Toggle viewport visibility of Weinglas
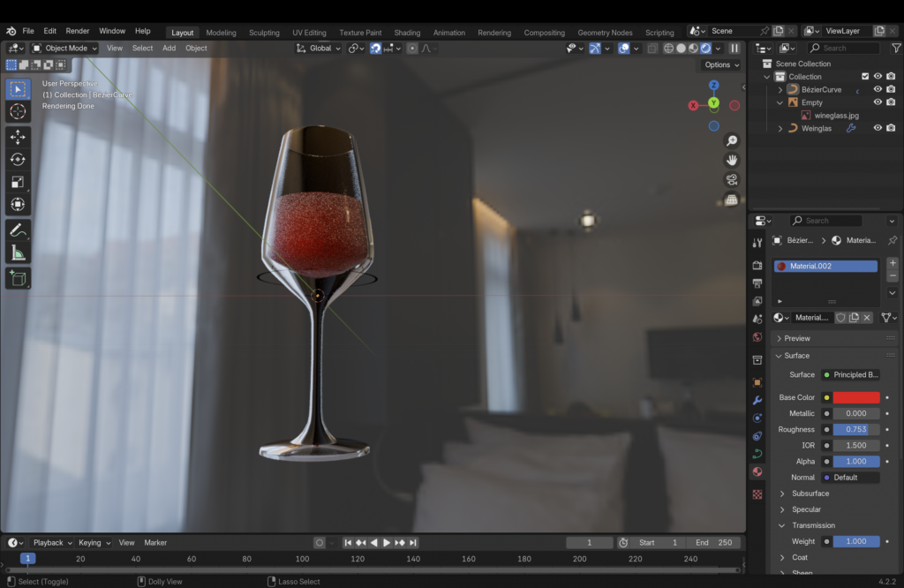The image size is (904, 588). pos(878,128)
